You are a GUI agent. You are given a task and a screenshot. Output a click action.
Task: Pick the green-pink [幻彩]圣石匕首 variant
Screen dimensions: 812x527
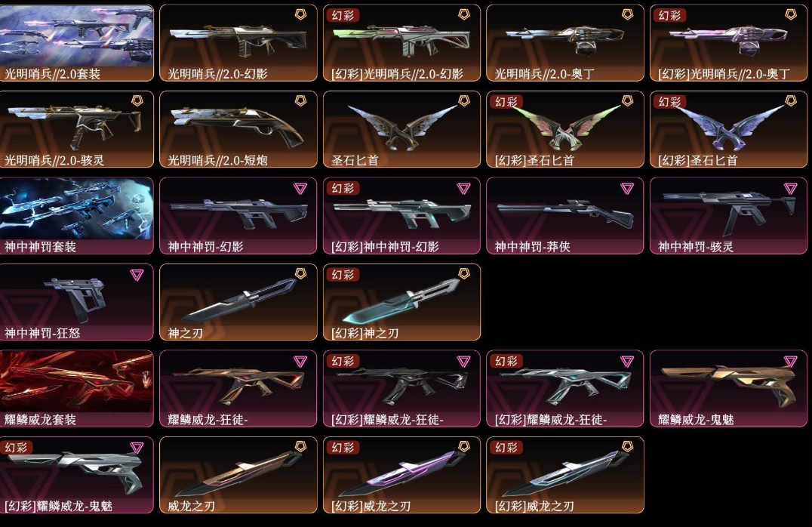point(565,130)
